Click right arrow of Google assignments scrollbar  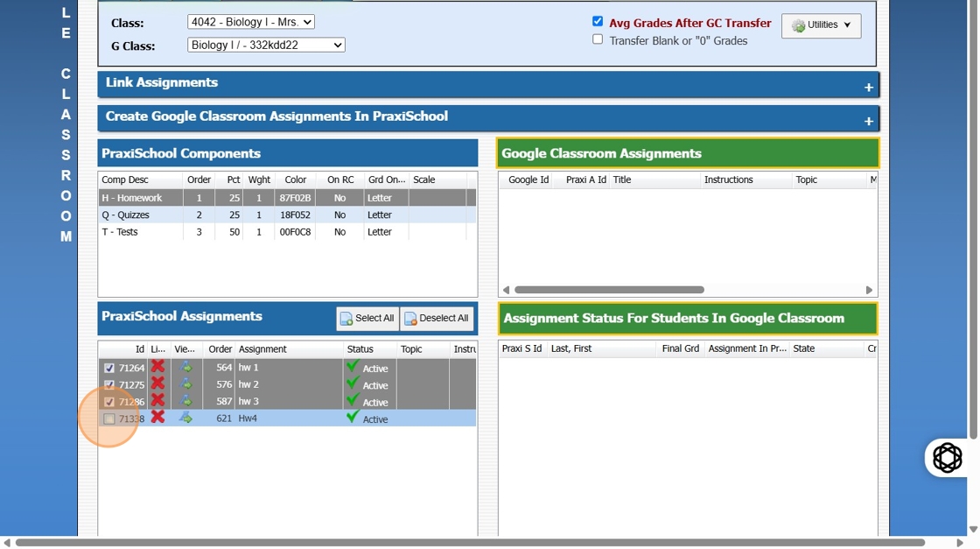(x=869, y=290)
